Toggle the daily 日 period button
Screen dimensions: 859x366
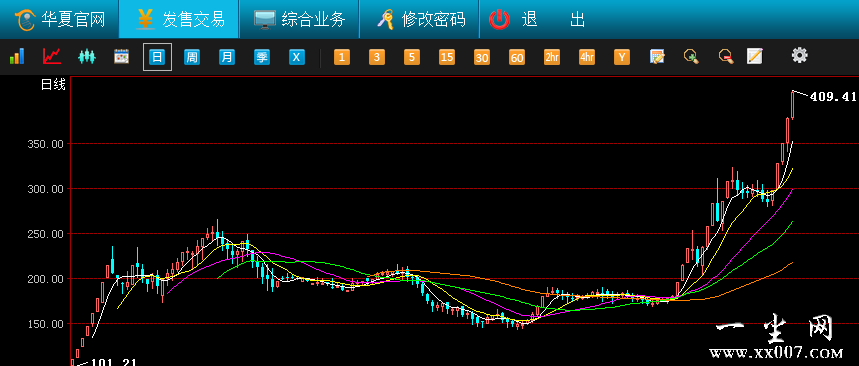pyautogui.click(x=157, y=57)
